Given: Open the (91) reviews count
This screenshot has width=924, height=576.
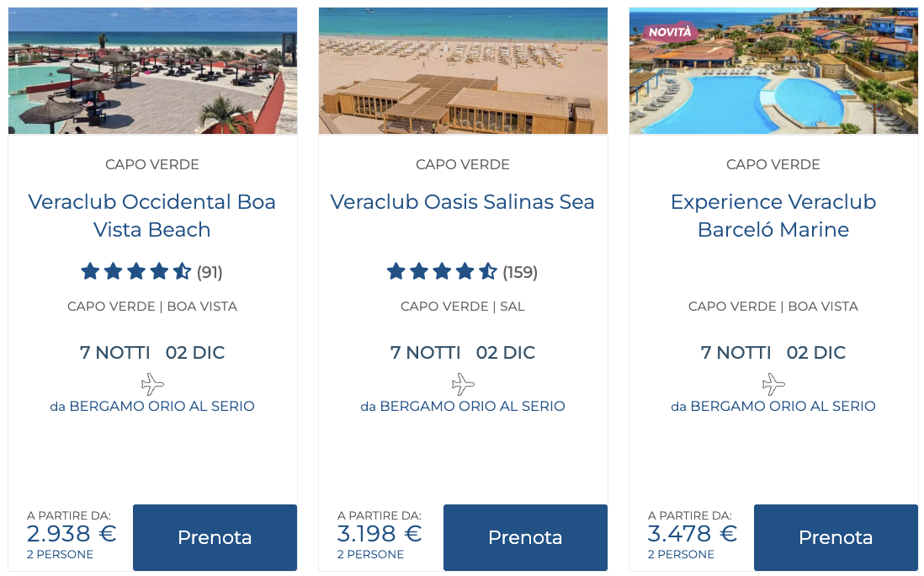Looking at the screenshot, I should pyautogui.click(x=210, y=272).
